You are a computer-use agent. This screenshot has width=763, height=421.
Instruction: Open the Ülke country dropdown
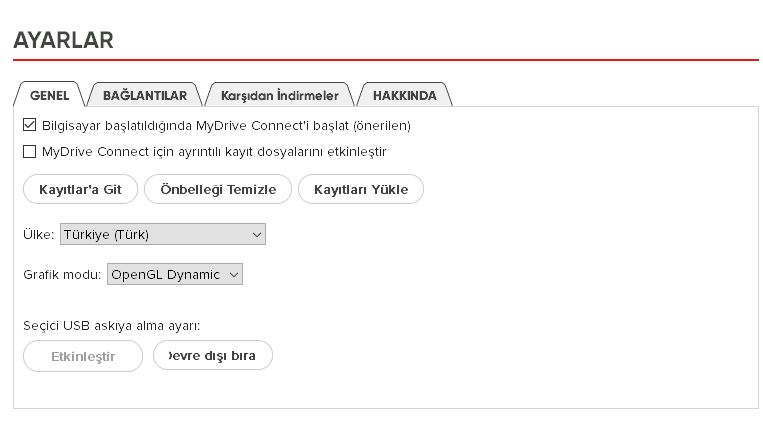tap(163, 234)
